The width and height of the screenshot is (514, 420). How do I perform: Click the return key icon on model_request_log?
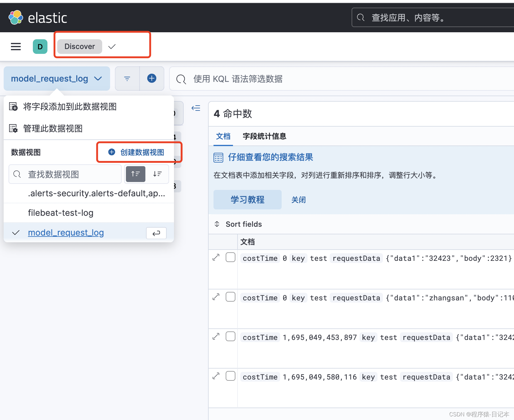click(x=156, y=233)
